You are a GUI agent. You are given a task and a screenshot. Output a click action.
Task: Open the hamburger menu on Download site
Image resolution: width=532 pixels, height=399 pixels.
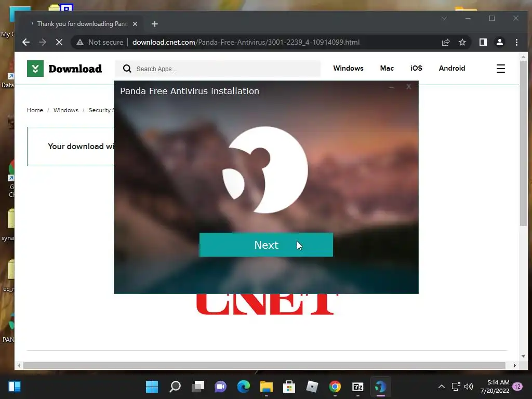click(501, 69)
